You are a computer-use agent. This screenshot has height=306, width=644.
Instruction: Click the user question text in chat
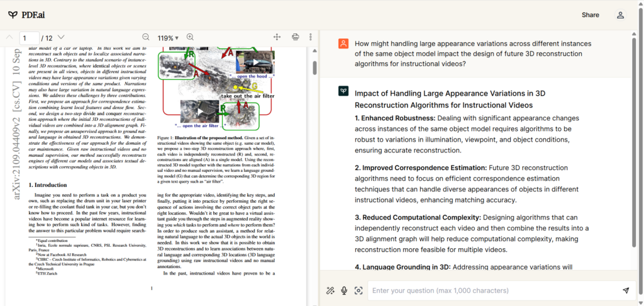pyautogui.click(x=473, y=54)
